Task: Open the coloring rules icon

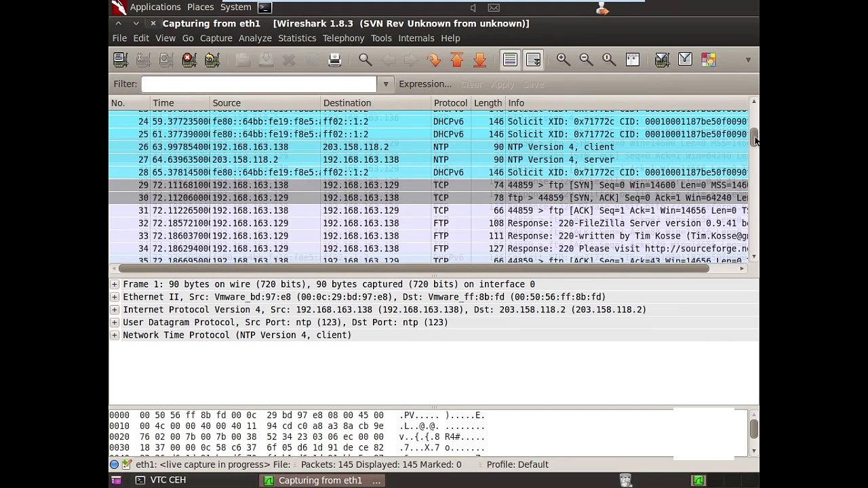Action: coord(708,60)
